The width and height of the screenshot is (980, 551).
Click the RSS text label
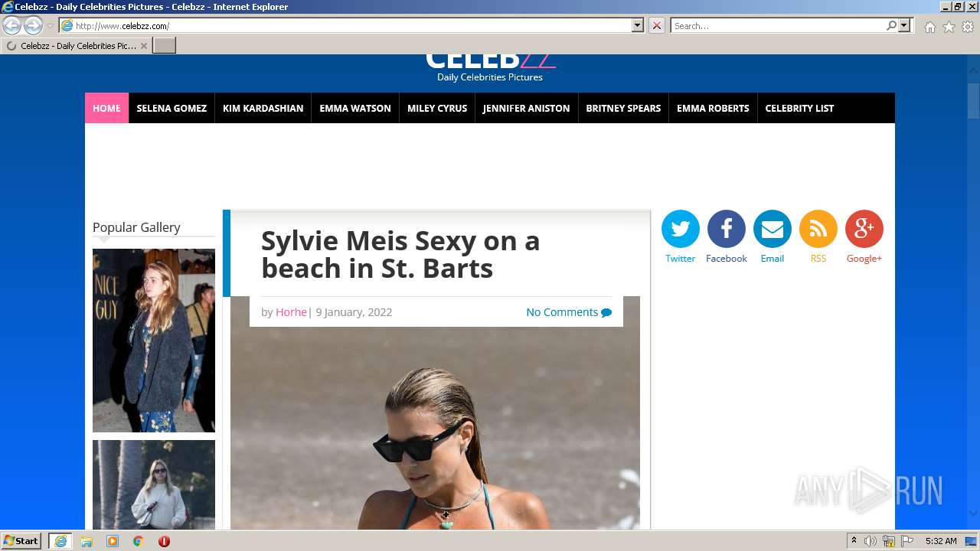818,259
